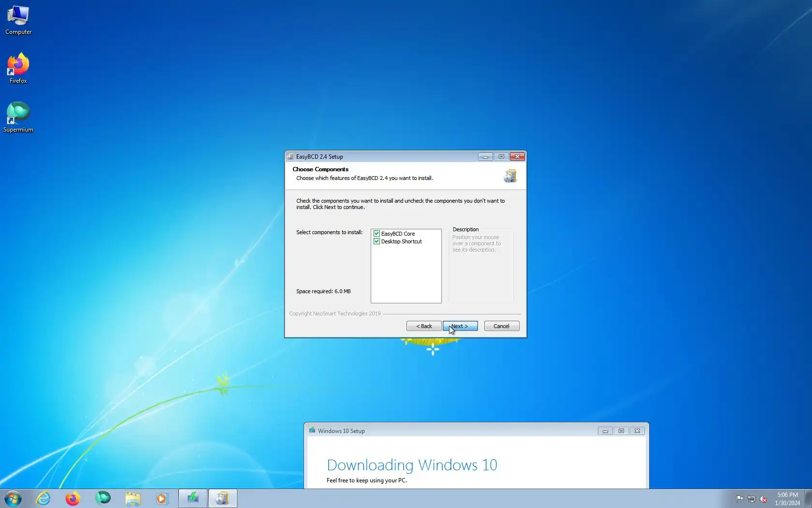Open the Supermium desktop shortcut
This screenshot has height=508, width=812.
point(18,117)
